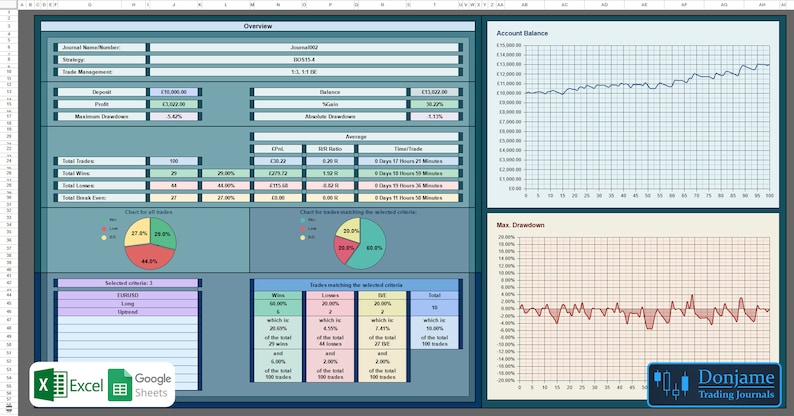Select the 60.00% wins cell
Image resolution: width=794 pixels, height=416 pixels.
(x=278, y=304)
